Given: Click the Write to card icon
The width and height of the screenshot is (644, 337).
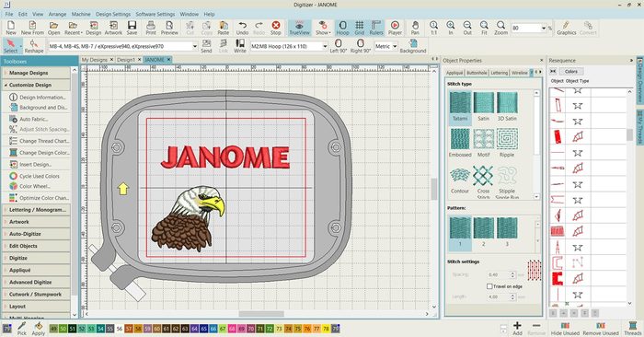Looking at the screenshot, I should 240,46.
